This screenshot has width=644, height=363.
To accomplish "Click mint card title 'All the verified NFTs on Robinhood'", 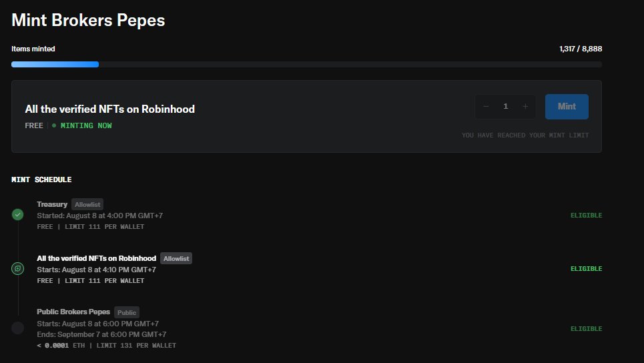I will click(x=109, y=109).
